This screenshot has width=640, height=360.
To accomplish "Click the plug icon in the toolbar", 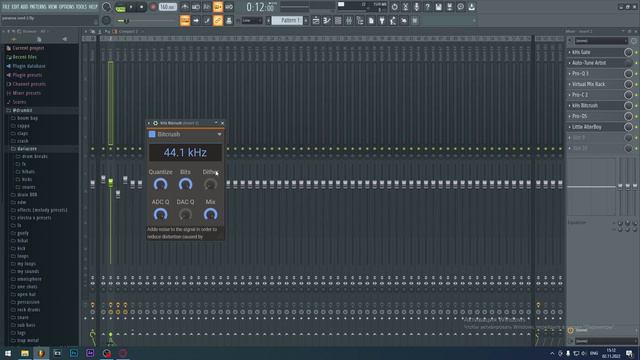I will click(x=382, y=20).
